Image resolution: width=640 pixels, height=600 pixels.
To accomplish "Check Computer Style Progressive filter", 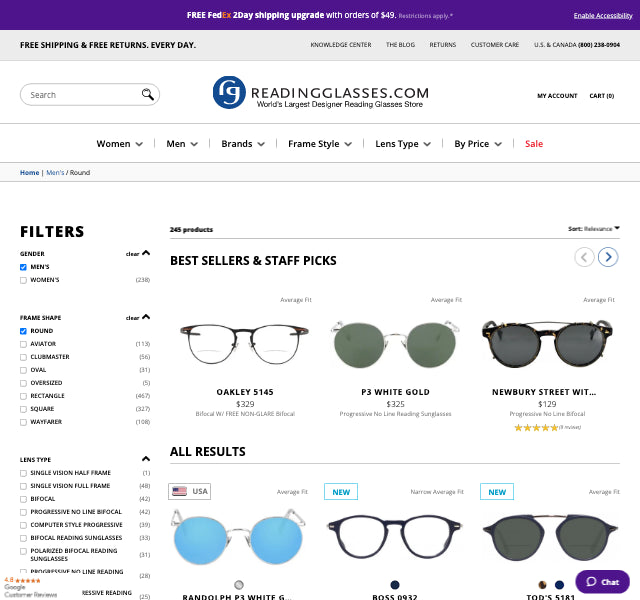I will 23,525.
